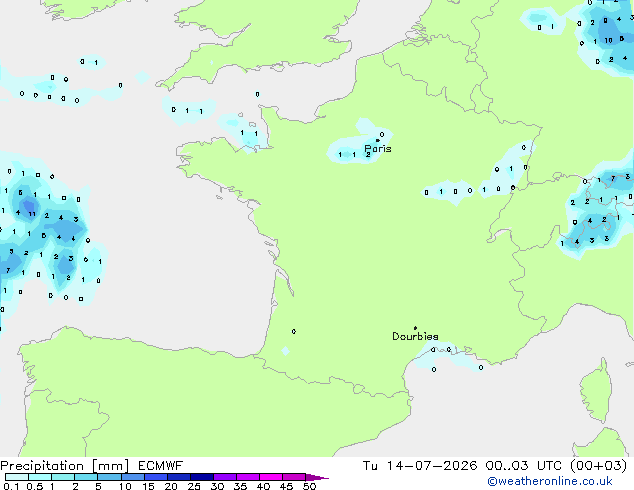This screenshot has height=490, width=634.
Task: Click the island of Corsica on map
Action: [x=596, y=392]
